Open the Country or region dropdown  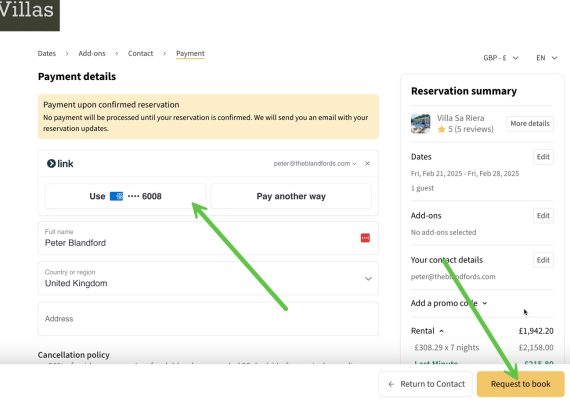click(208, 278)
